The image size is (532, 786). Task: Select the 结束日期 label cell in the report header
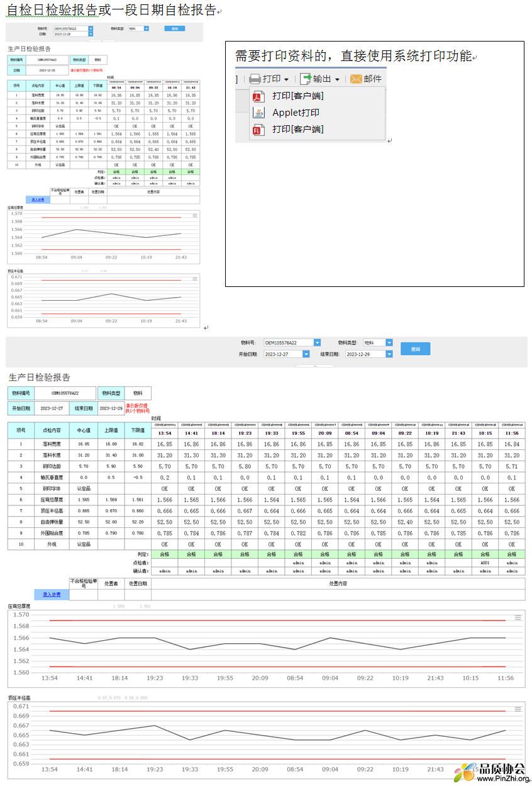(x=83, y=408)
